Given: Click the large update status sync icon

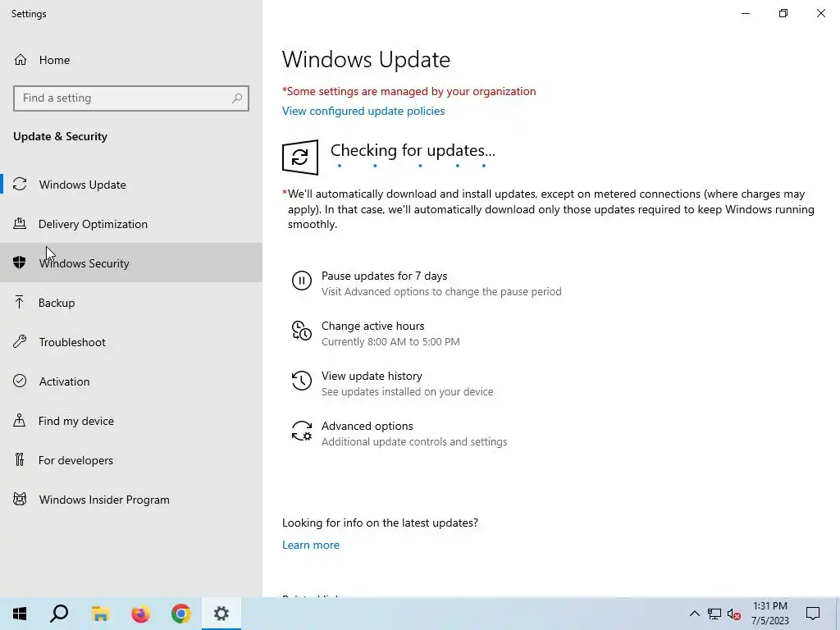Looking at the screenshot, I should (300, 157).
